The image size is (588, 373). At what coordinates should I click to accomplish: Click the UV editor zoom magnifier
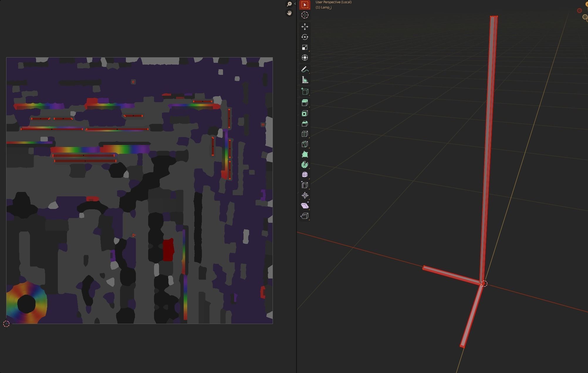tap(289, 4)
